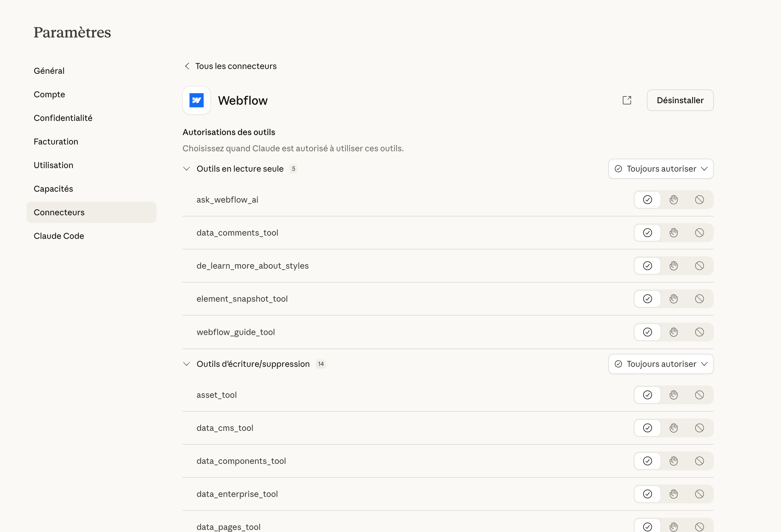Click the hand icon for data_comments_tool
This screenshot has width=781, height=532.
(674, 232)
